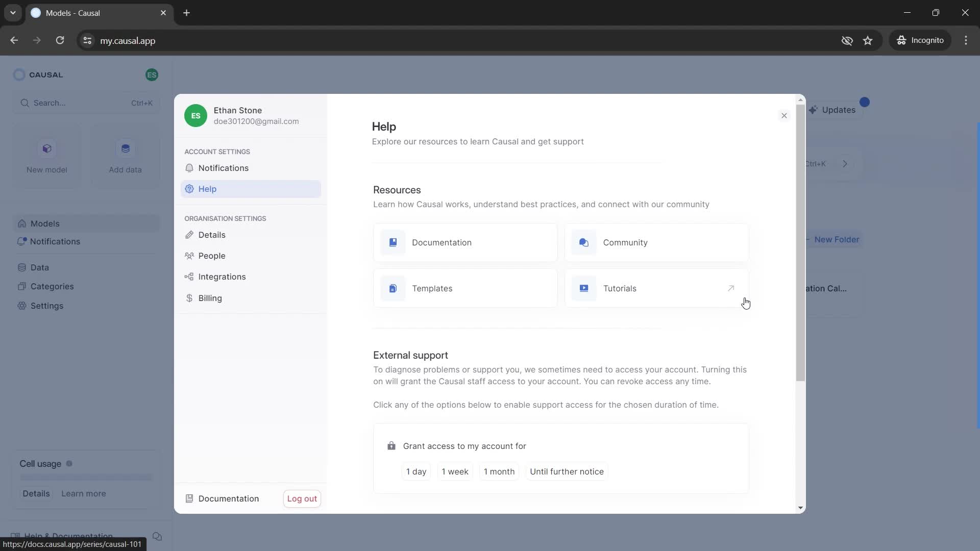Click the lock icon beside Grant access

[x=391, y=445]
